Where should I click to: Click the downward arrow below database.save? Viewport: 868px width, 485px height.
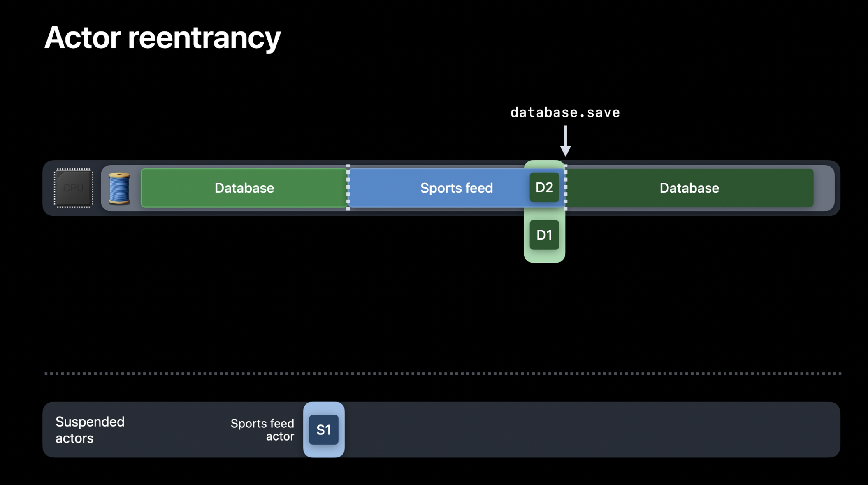pyautogui.click(x=565, y=141)
